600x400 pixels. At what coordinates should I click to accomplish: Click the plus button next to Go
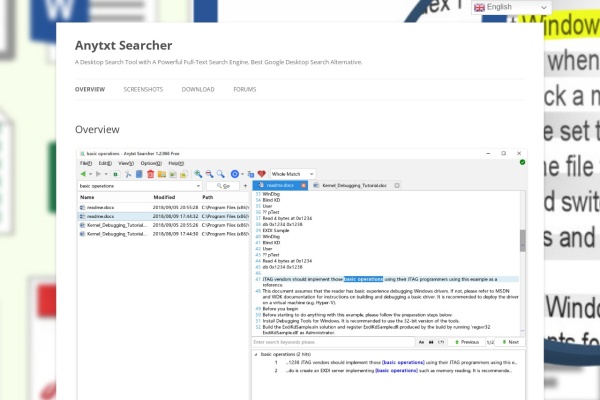245,186
